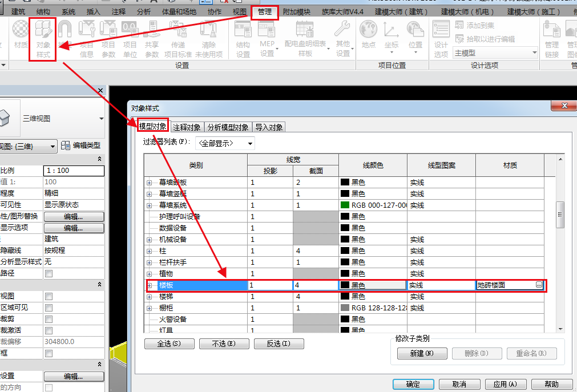Expand the 幕墙系统 category row
This screenshot has height=392, width=577.
pyautogui.click(x=149, y=205)
